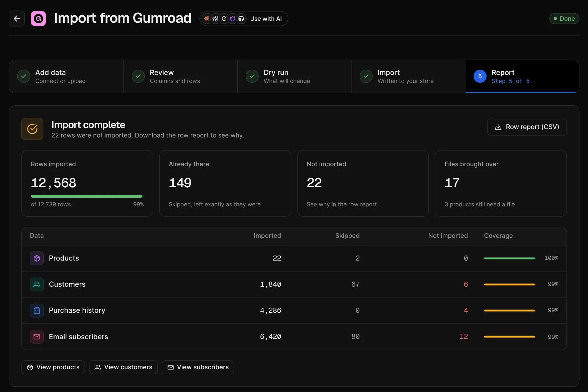Click the Rows imported green progress bar
Image resolution: width=588 pixels, height=392 pixels.
coord(87,196)
